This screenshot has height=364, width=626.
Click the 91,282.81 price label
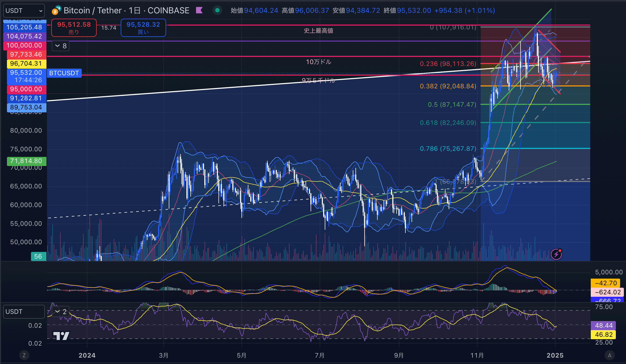(26, 98)
